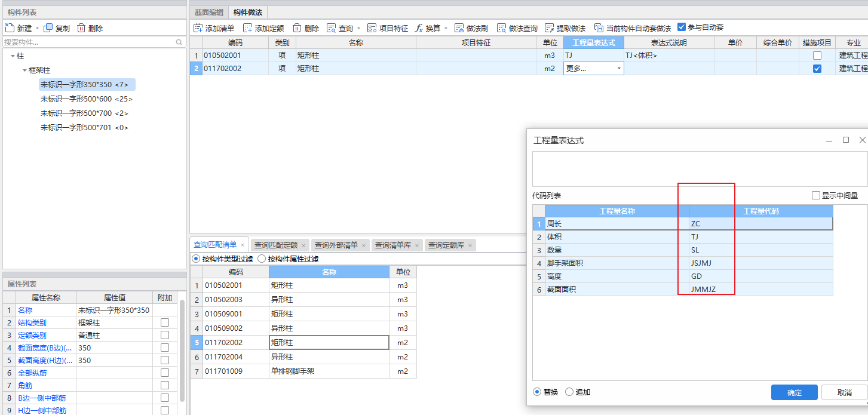Viewport: 868px width, 415px height.
Task: Click the 查询 toolbar icon
Action: pos(332,28)
